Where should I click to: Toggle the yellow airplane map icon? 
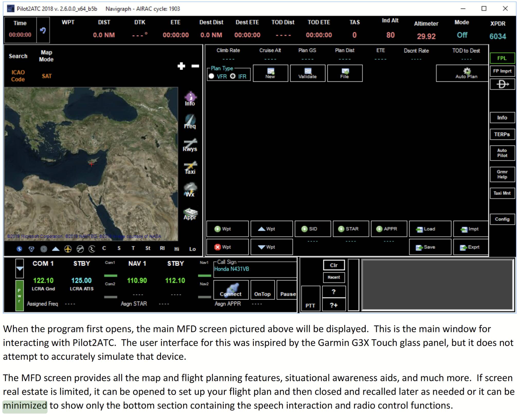click(68, 249)
